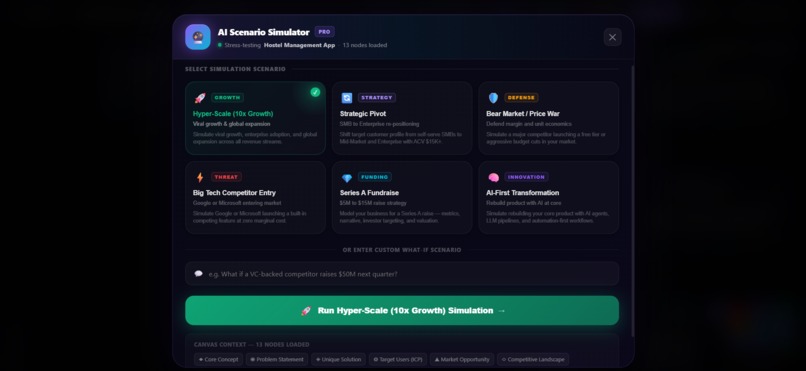This screenshot has height=371, width=806.
Task: Click the AI Scenario Simulator title text
Action: click(264, 32)
